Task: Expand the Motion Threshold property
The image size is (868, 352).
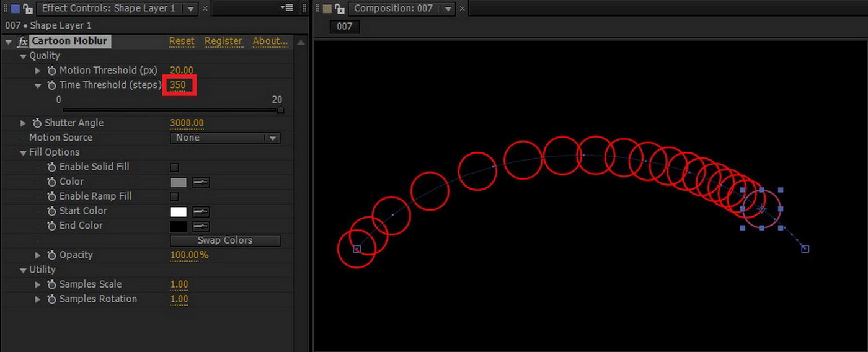Action: click(x=38, y=71)
